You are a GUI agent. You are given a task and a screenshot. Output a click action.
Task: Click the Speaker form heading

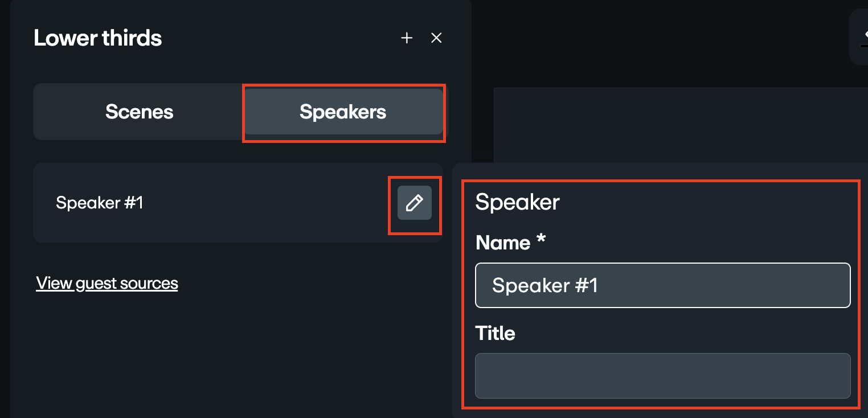pos(517,202)
